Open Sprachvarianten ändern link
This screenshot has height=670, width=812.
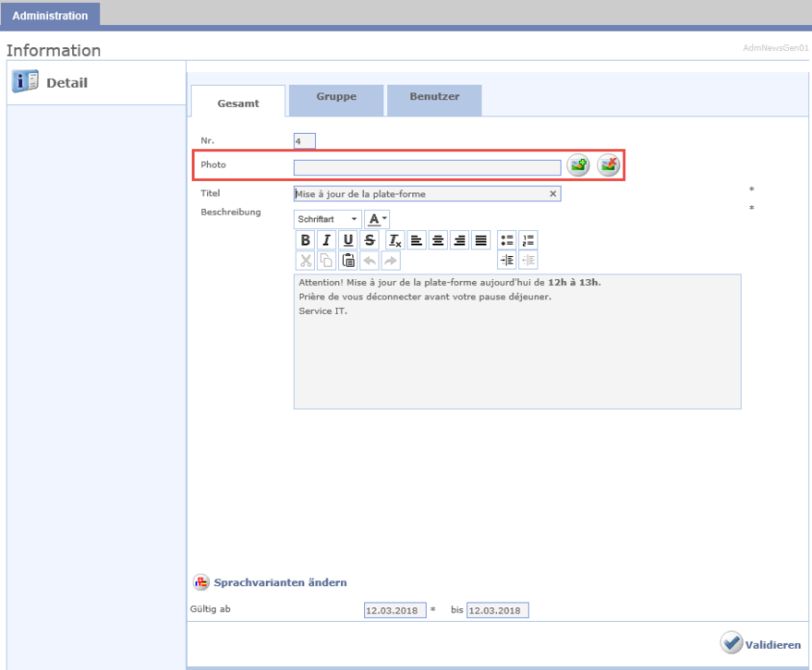(x=280, y=582)
